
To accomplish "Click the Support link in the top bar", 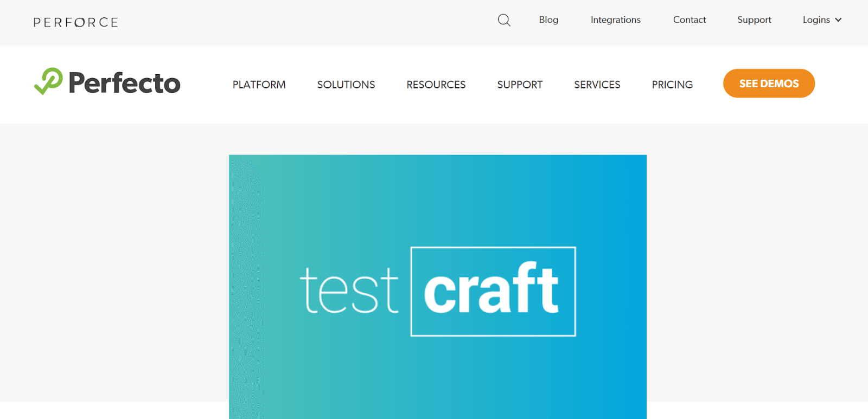I will [754, 20].
